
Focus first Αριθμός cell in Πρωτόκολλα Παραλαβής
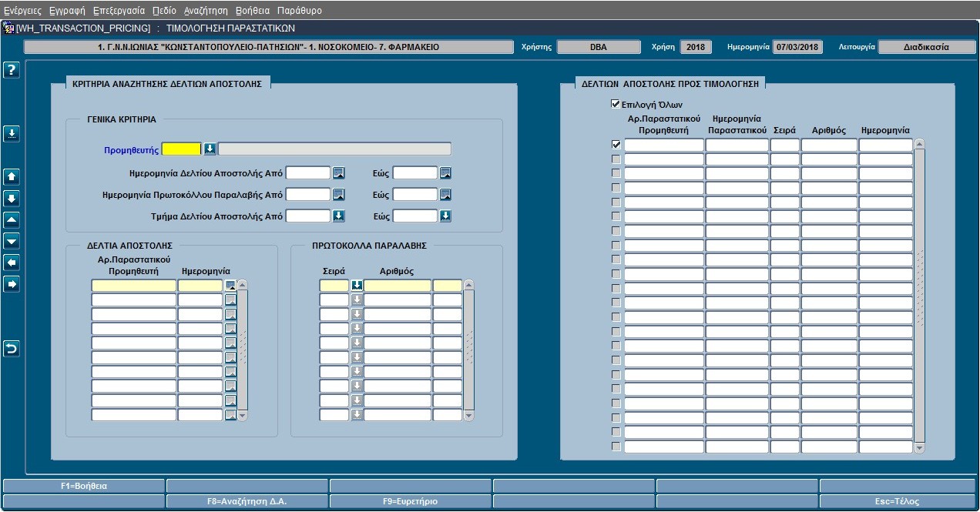coord(398,286)
